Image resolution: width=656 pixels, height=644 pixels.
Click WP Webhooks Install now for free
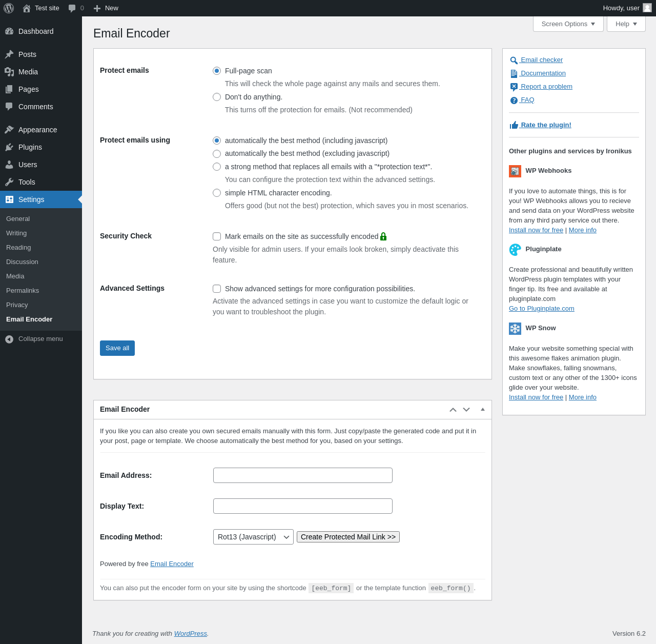coord(536,230)
